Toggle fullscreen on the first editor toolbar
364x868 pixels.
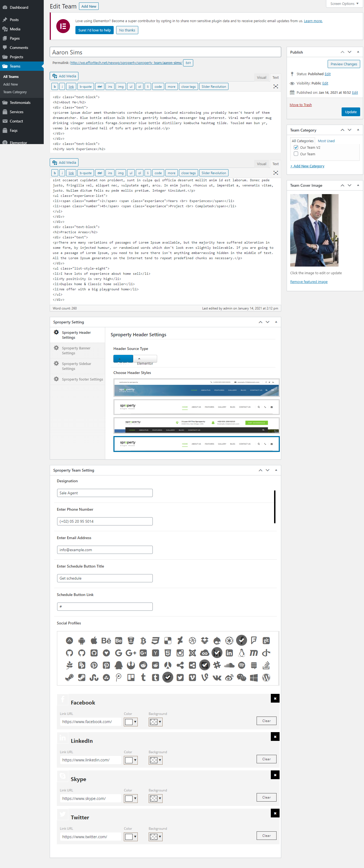point(275,87)
